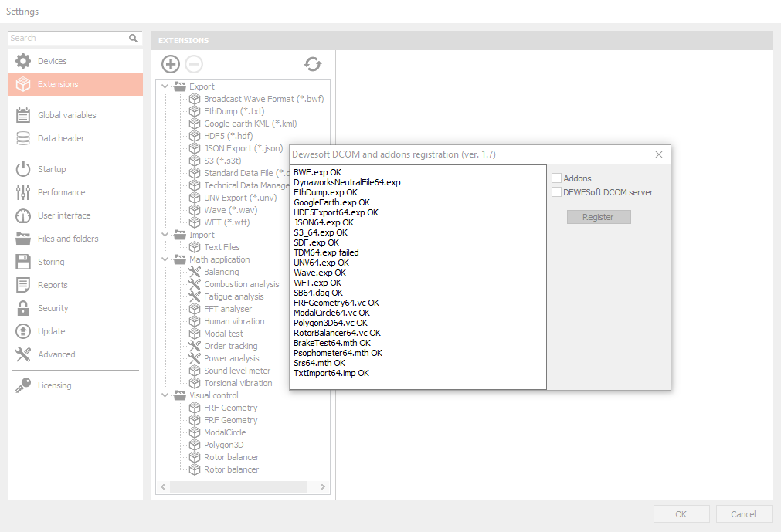Image resolution: width=781 pixels, height=532 pixels.
Task: Click the HDF5 package icon in tree
Action: point(194,136)
